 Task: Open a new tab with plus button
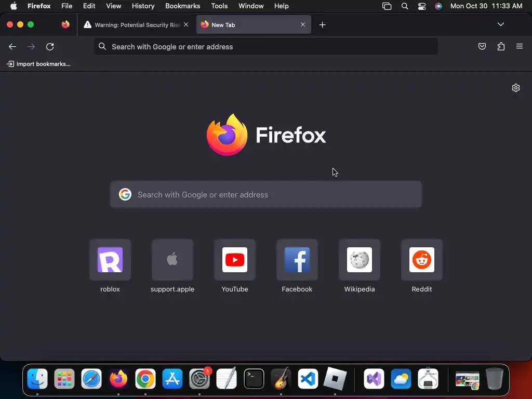[322, 25]
